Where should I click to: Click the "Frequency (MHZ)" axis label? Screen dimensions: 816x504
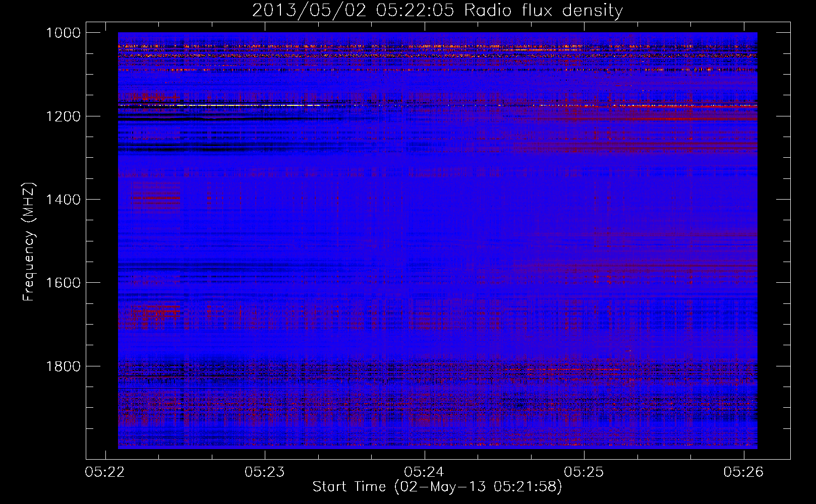pyautogui.click(x=29, y=242)
